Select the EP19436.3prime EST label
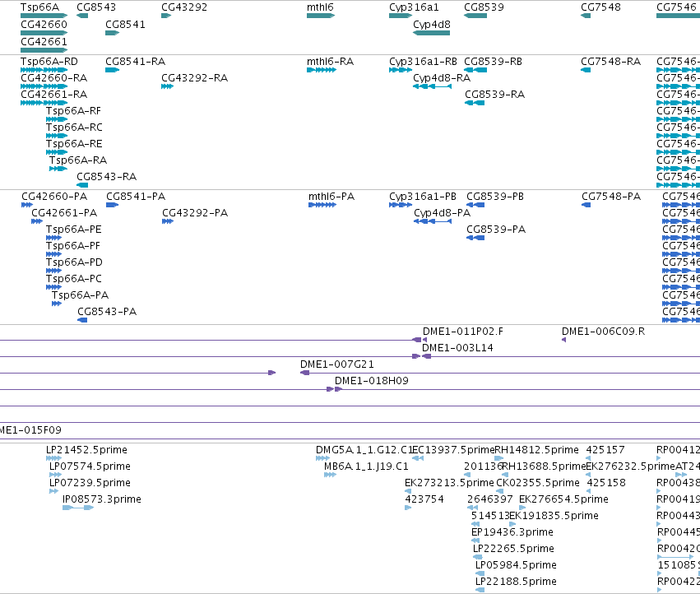 click(x=512, y=532)
